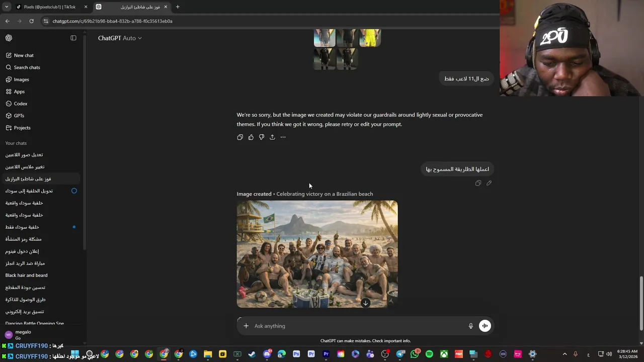Give a thumbs down to the response
This screenshot has width=644, height=362.
click(262, 137)
